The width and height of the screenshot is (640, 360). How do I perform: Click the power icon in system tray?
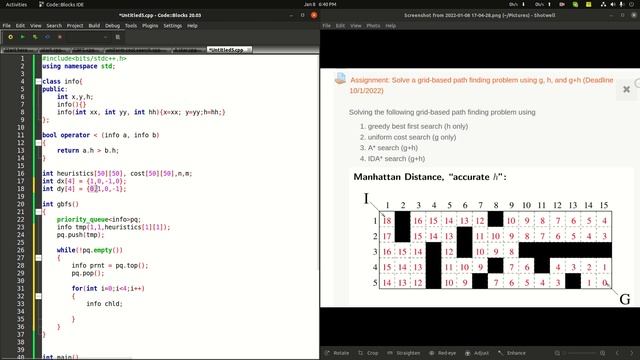631,4
